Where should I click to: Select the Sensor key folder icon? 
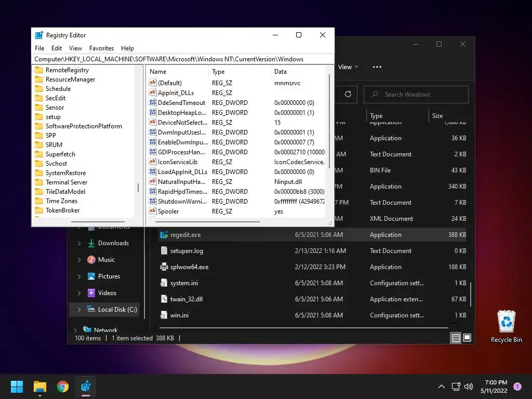click(39, 107)
